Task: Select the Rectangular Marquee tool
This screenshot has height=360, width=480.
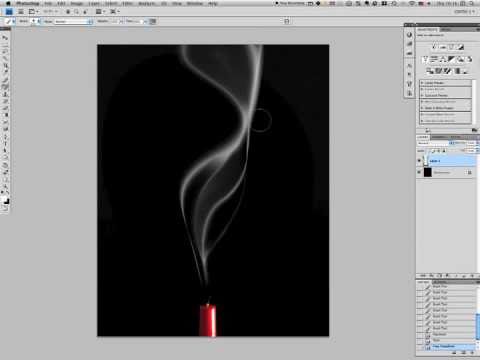Action: pyautogui.click(x=5, y=44)
